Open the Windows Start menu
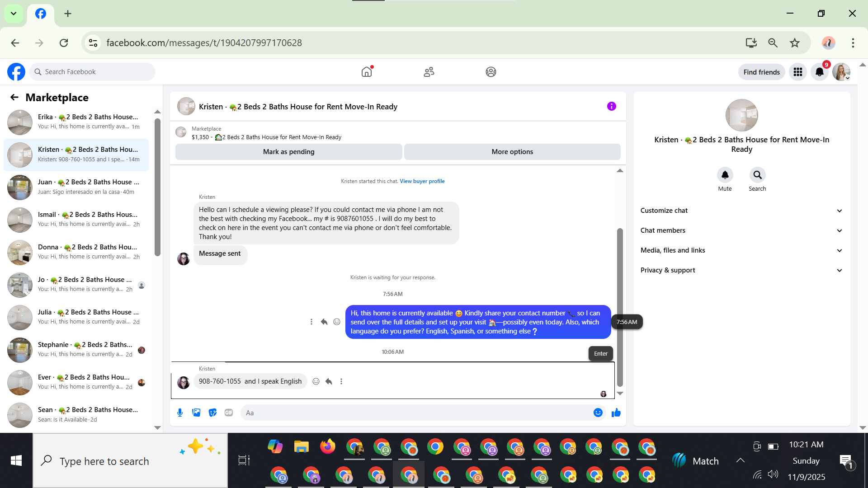The image size is (868, 488). click(16, 460)
